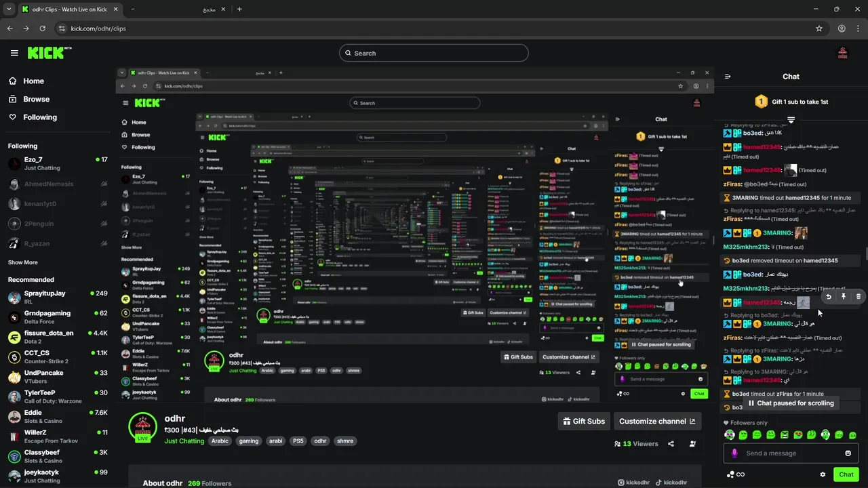Image resolution: width=868 pixels, height=488 pixels.
Task: Open followed channel kenan1yt0
Action: click(x=58, y=203)
